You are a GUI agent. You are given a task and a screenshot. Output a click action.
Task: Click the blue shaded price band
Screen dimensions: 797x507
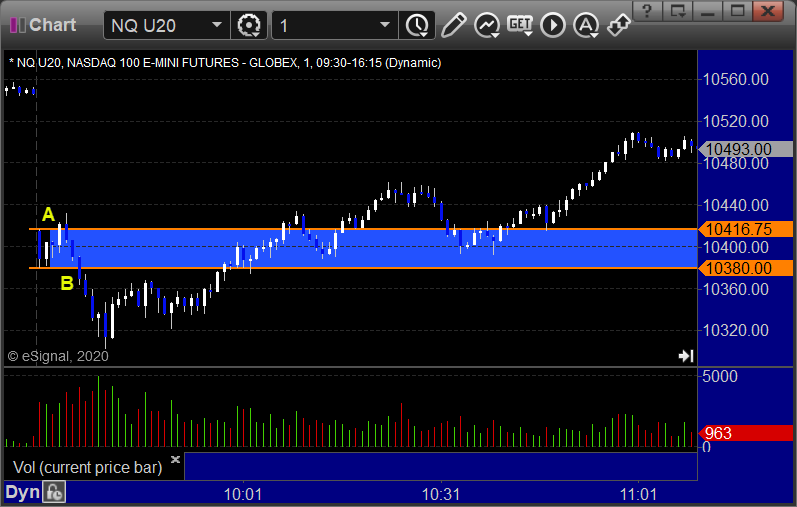(374, 249)
